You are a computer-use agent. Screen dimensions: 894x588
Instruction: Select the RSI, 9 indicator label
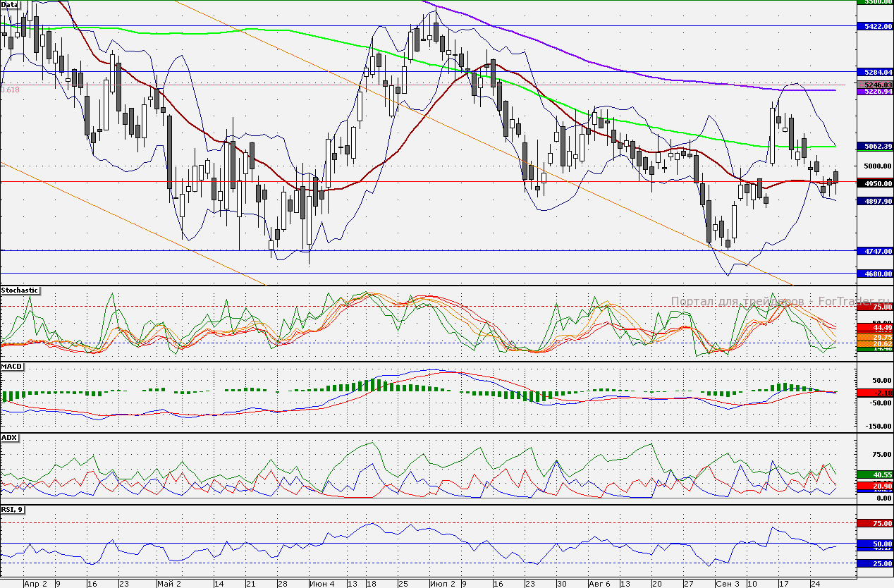coord(13,510)
